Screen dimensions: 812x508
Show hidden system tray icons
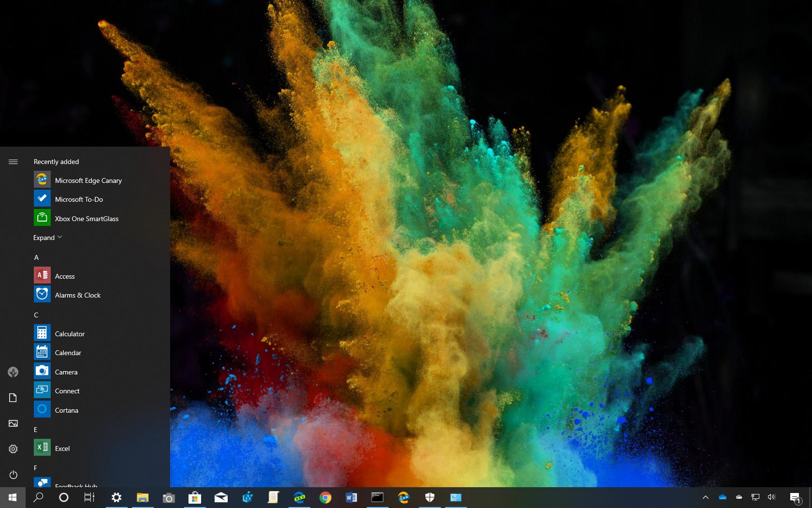tap(706, 497)
